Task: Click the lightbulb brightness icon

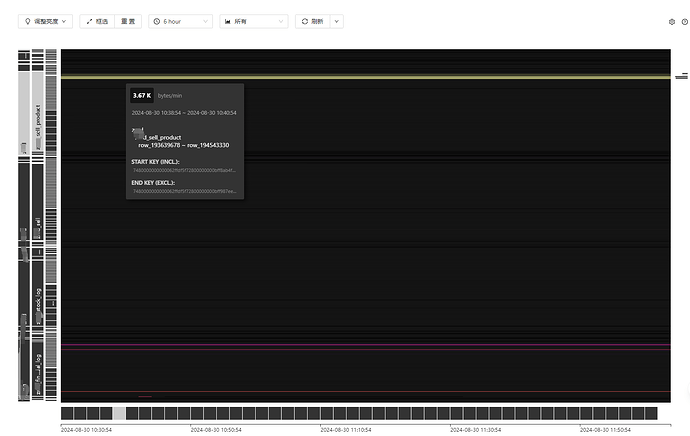Action: click(x=28, y=21)
